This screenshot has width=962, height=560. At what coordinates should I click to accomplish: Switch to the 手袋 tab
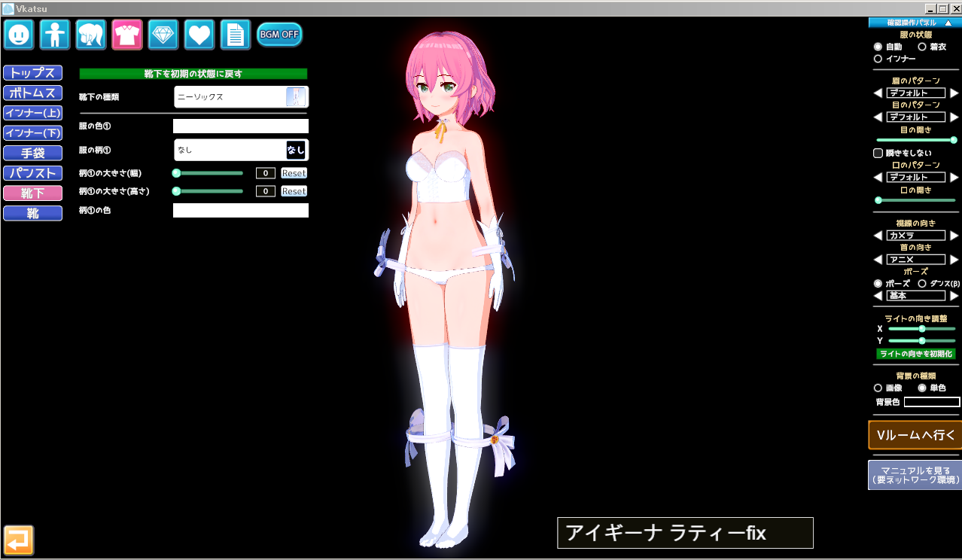pyautogui.click(x=32, y=154)
